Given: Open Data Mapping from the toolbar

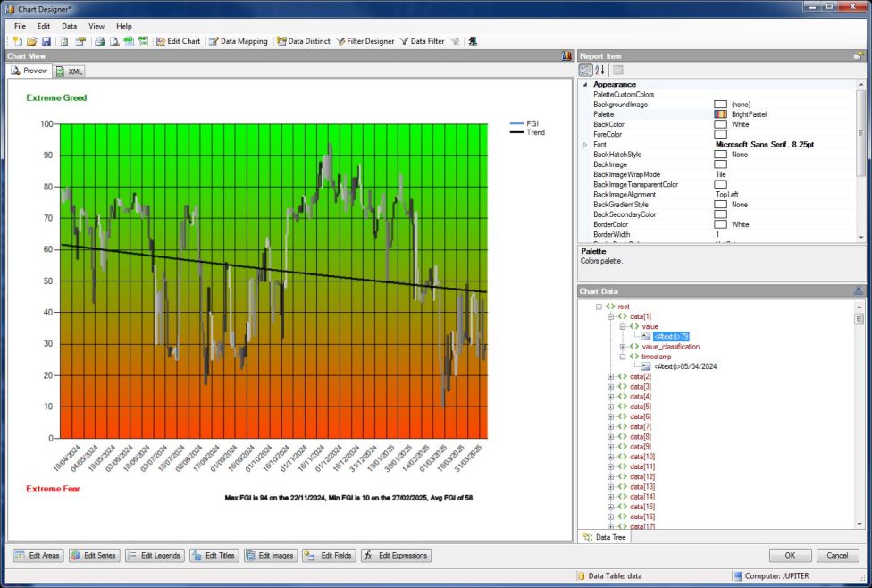Looking at the screenshot, I should click(x=238, y=41).
